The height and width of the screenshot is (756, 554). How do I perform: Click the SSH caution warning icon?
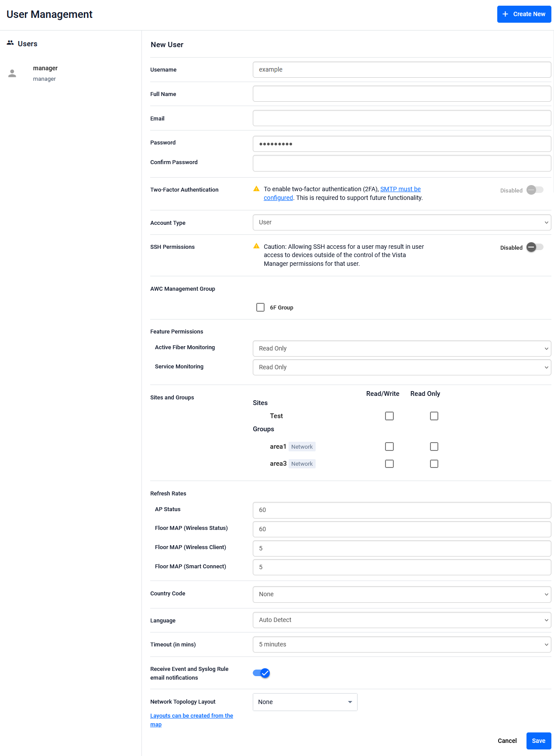point(256,246)
